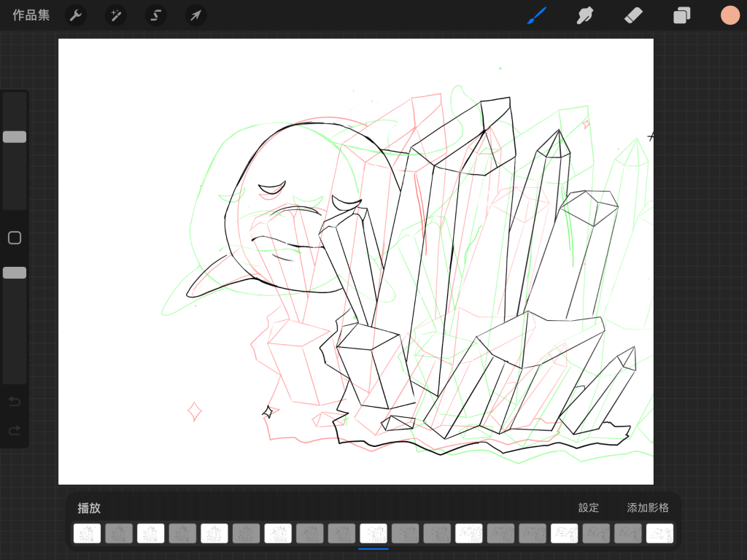
Task: Open the Adjustments magic wand menu
Action: pyautogui.click(x=115, y=15)
